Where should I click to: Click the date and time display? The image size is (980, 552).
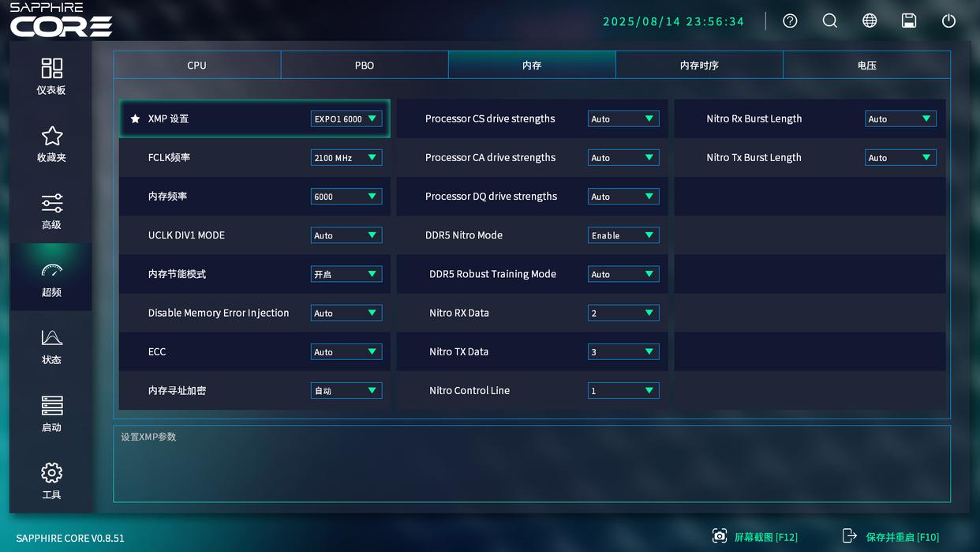tap(674, 21)
